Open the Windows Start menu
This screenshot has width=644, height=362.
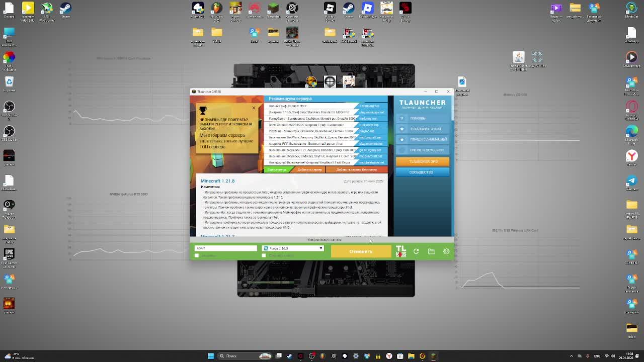[211, 356]
